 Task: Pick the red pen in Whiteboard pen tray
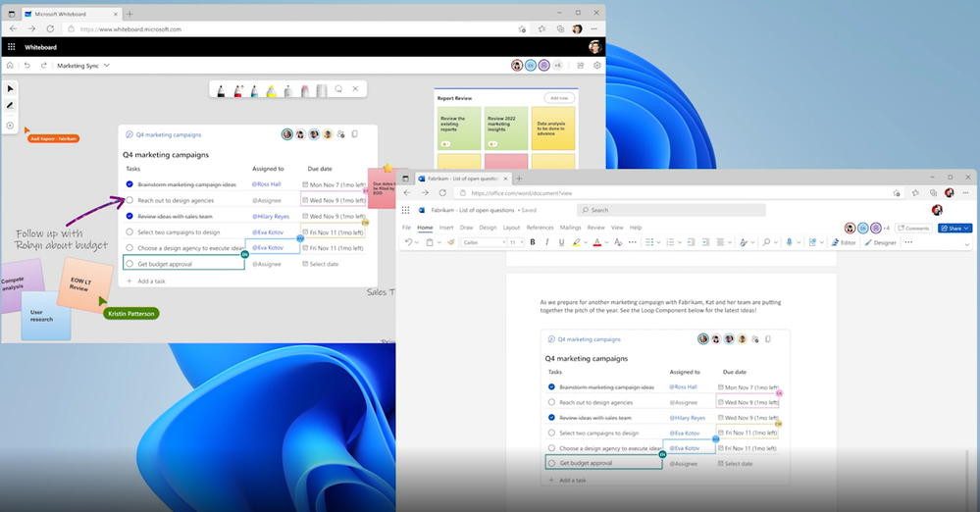(x=237, y=91)
